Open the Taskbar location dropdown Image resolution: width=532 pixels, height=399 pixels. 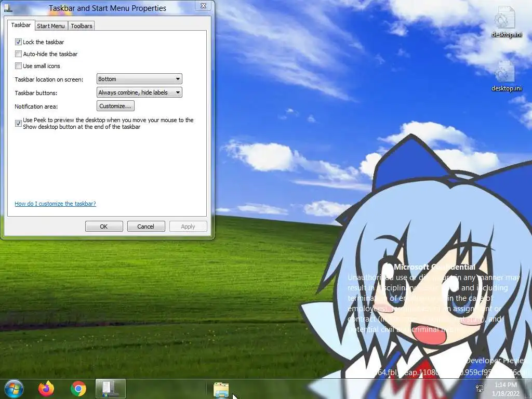[139, 79]
